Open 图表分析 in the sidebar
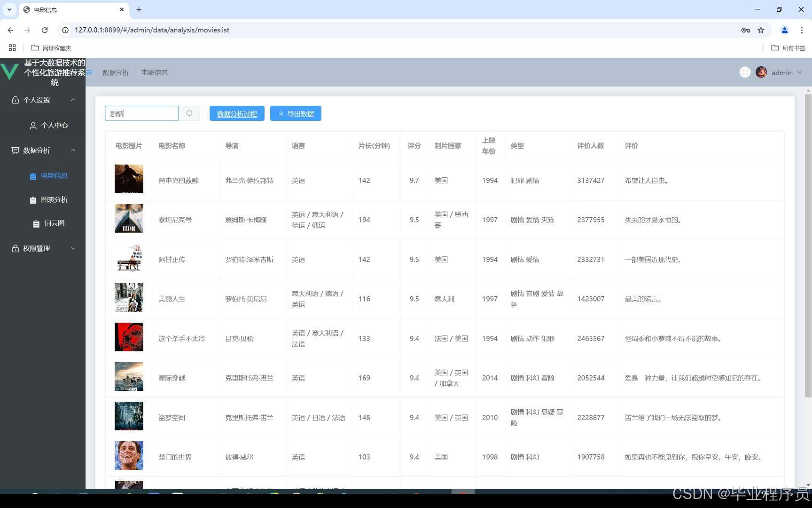Image resolution: width=812 pixels, height=508 pixels. point(48,199)
